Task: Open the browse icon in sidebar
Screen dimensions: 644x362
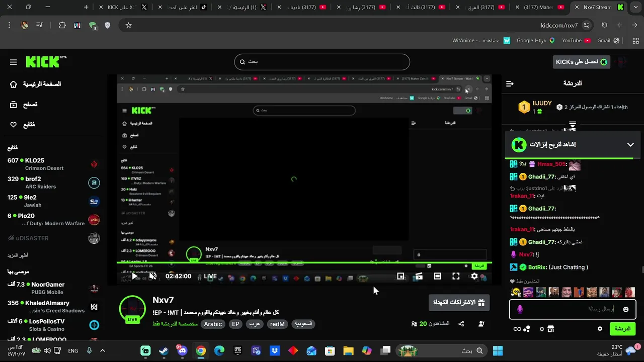Action: coord(14,105)
